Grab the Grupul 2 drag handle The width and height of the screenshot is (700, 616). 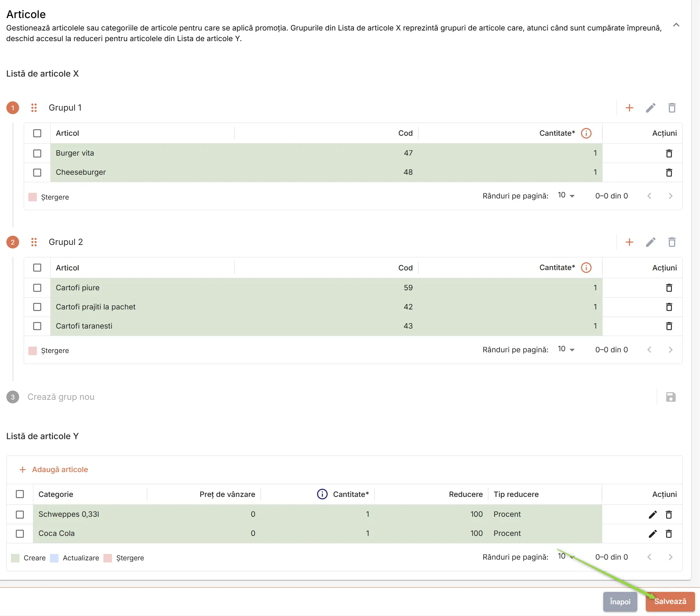(34, 242)
